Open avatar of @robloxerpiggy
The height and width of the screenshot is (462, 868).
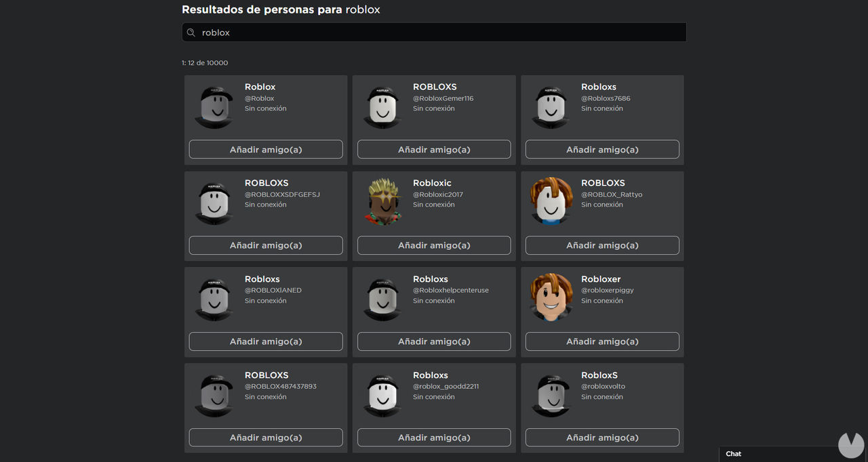pyautogui.click(x=551, y=298)
